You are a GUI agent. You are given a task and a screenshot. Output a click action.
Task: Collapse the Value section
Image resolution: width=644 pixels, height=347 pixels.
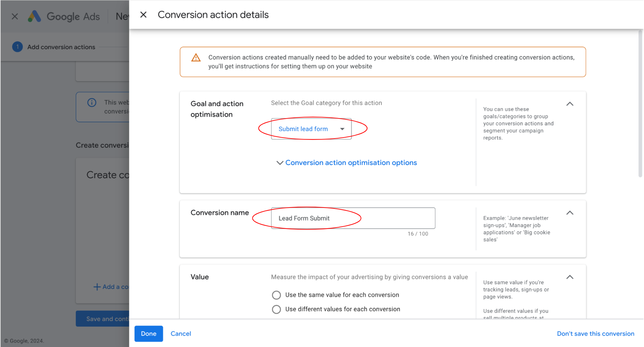point(570,277)
